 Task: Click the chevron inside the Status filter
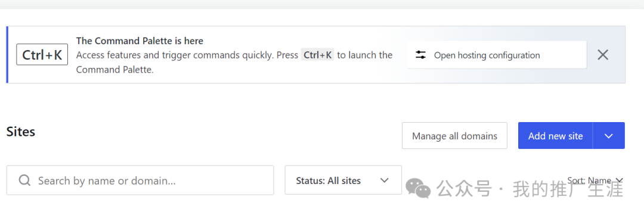tap(385, 180)
